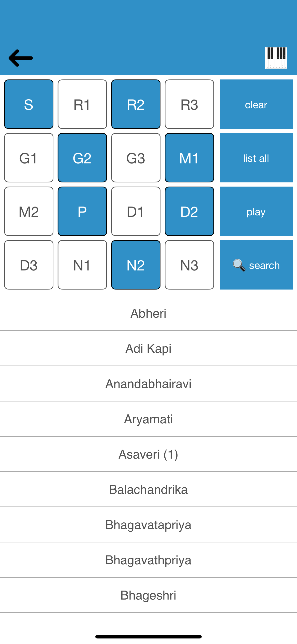Tap the list all button

tap(256, 158)
